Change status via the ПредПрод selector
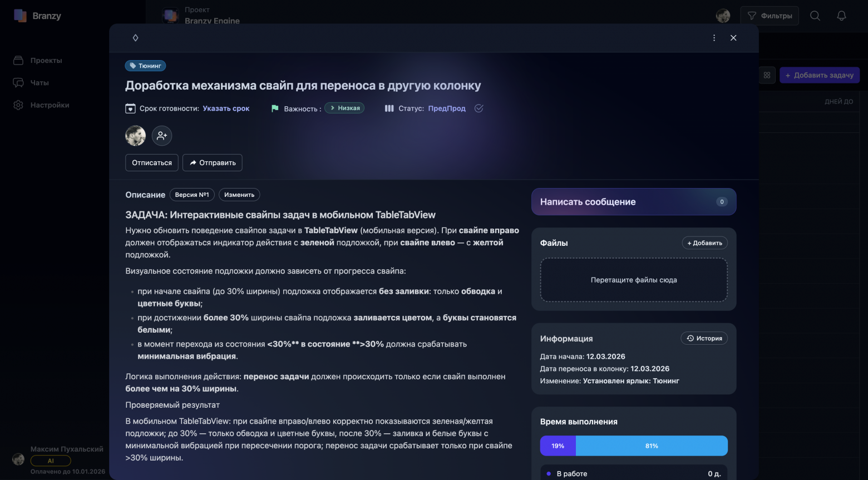868x480 pixels. [446, 108]
